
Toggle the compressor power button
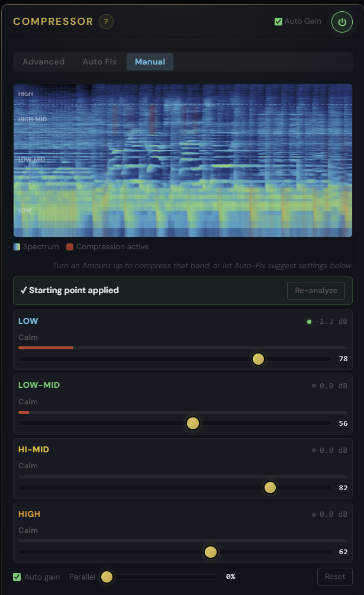342,22
